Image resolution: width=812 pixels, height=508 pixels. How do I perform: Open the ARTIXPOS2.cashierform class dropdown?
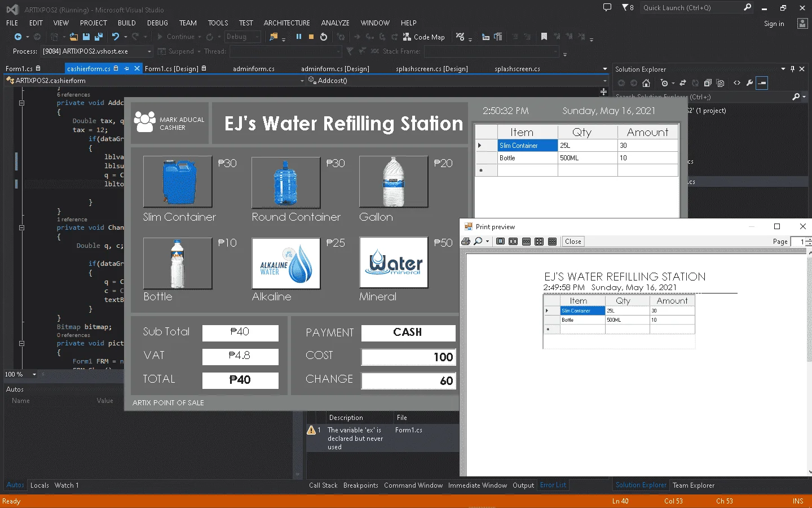[x=302, y=81]
